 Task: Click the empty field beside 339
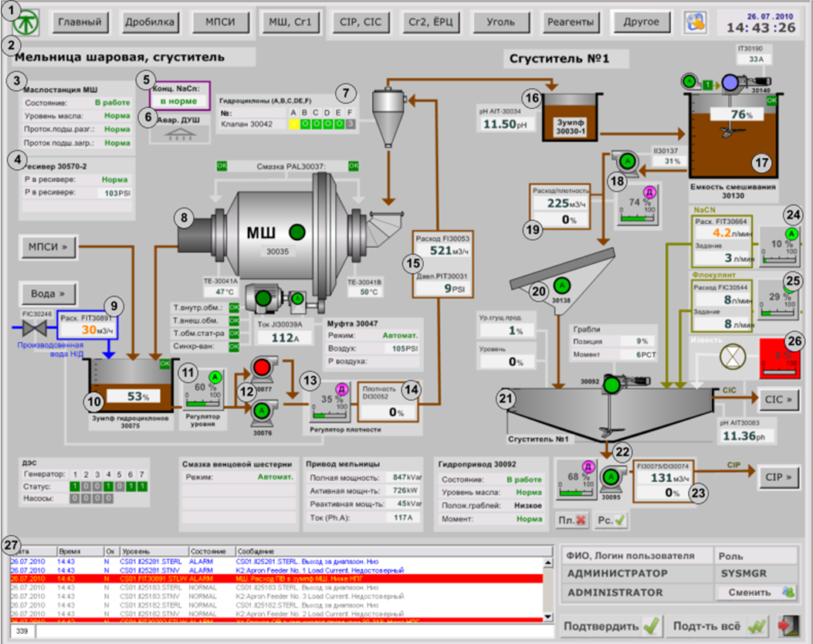[294, 631]
